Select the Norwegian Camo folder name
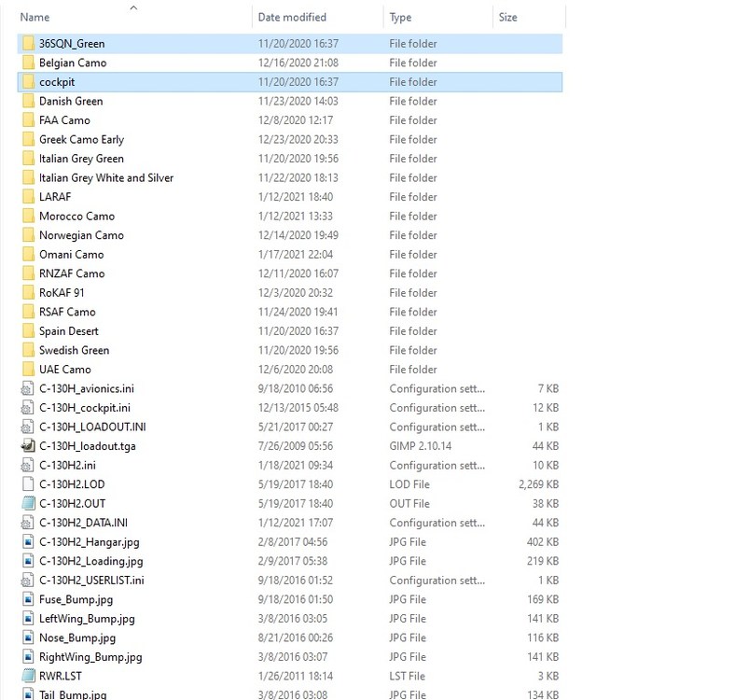 coord(81,235)
